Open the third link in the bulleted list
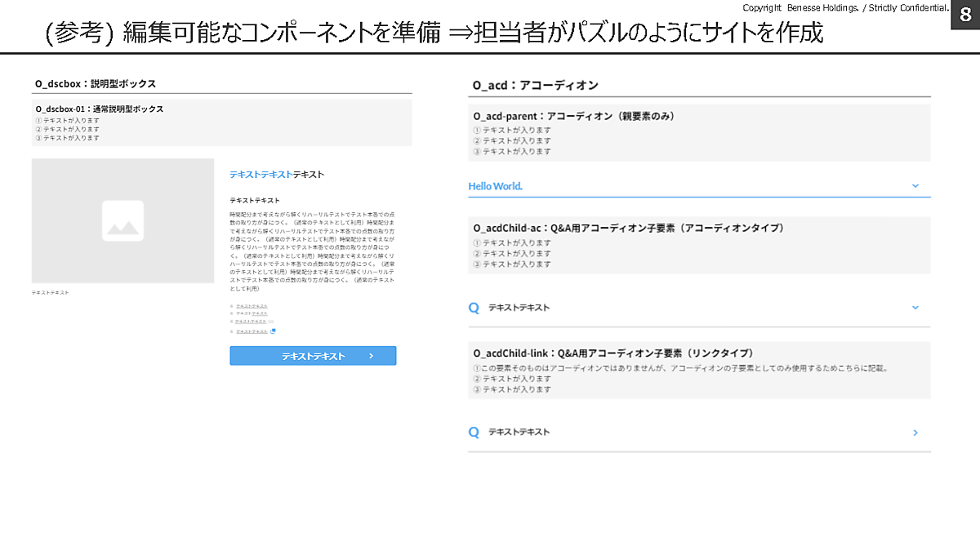 coord(252,322)
